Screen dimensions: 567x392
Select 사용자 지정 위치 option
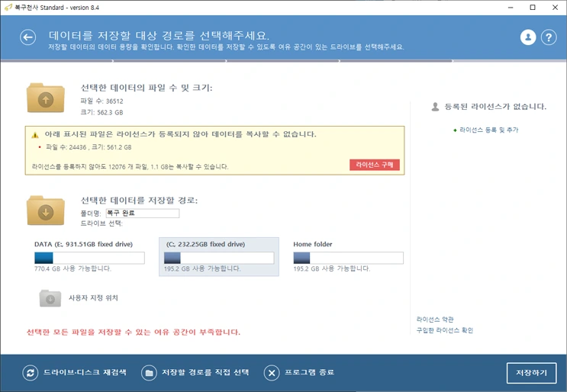[x=93, y=298]
